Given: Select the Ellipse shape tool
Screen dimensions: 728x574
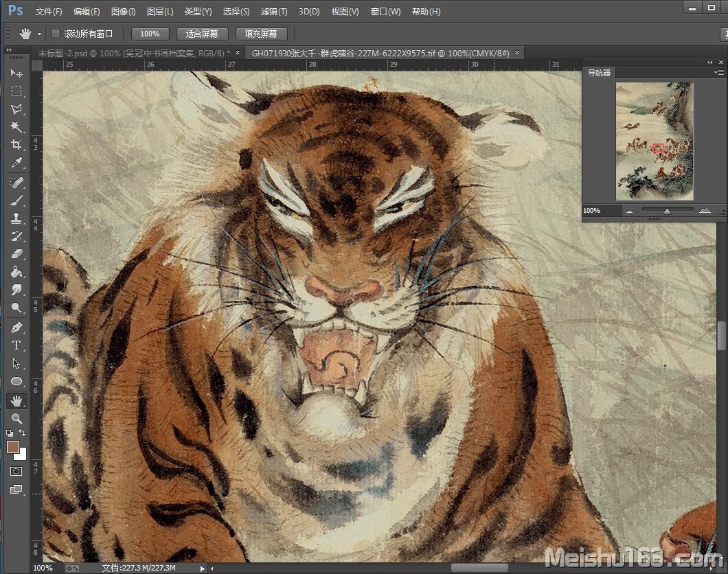Looking at the screenshot, I should tap(16, 381).
